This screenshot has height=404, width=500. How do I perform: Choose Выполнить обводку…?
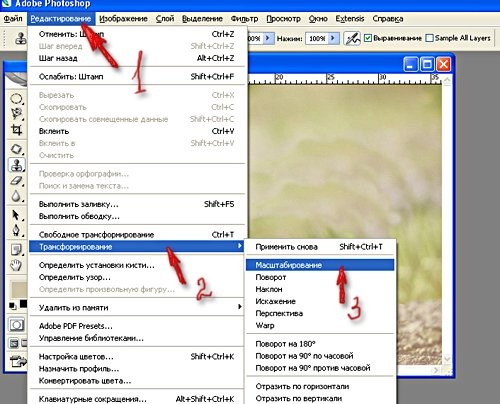137,216
